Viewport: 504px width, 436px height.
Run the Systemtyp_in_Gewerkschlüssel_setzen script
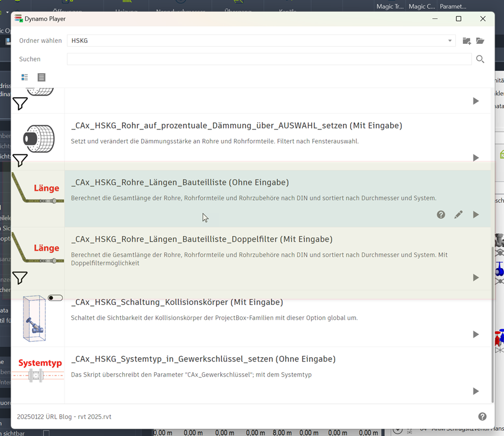click(476, 391)
